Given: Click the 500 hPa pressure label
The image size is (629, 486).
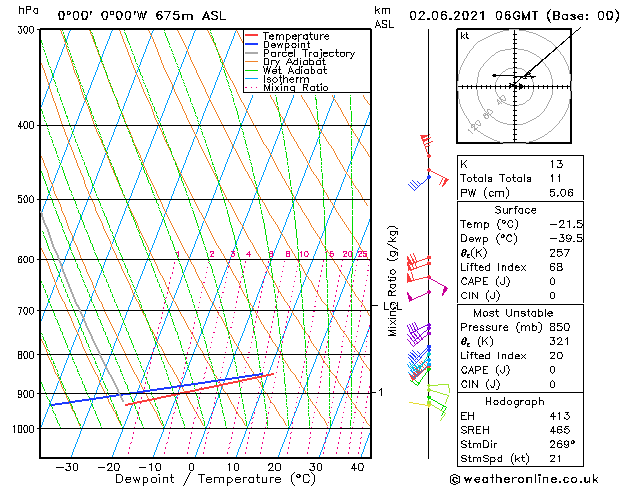Looking at the screenshot, I should tap(28, 199).
